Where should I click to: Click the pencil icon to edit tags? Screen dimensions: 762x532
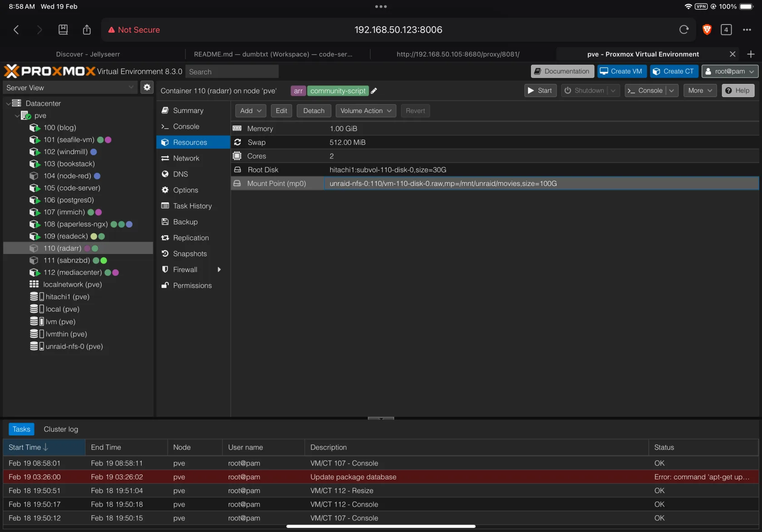[374, 91]
